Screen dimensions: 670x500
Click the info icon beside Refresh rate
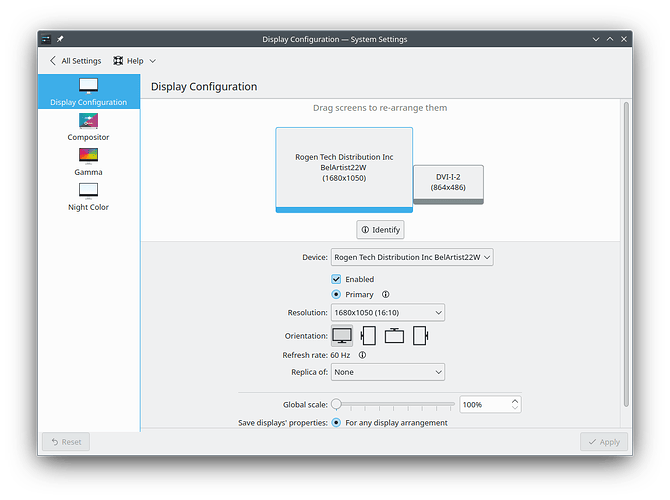pyautogui.click(x=362, y=354)
